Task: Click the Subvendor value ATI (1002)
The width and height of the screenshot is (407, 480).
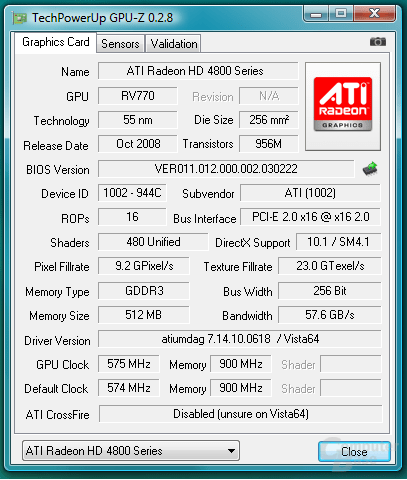Action: coord(310,193)
